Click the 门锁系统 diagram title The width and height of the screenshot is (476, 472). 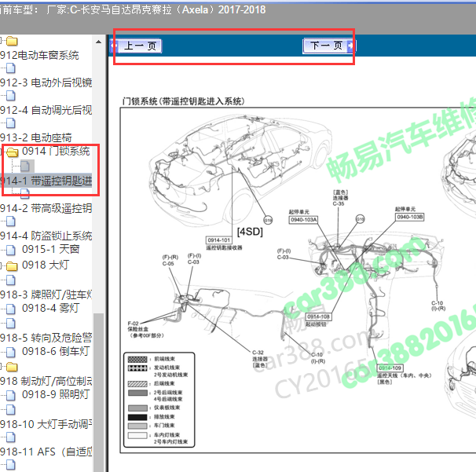point(183,101)
